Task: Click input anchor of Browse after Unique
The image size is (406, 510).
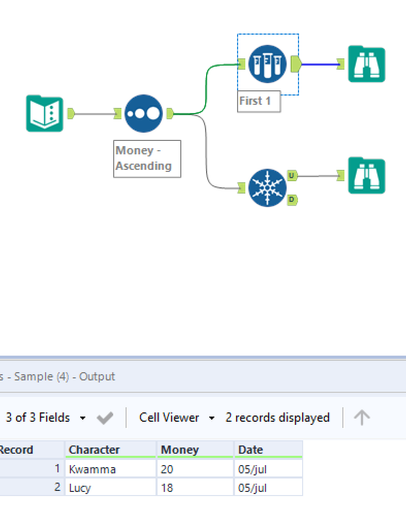Action: (340, 175)
